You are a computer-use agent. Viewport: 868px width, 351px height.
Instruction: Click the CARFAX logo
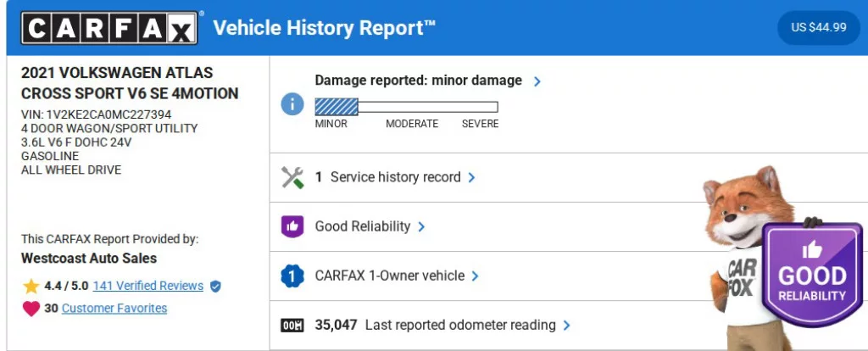111,29
